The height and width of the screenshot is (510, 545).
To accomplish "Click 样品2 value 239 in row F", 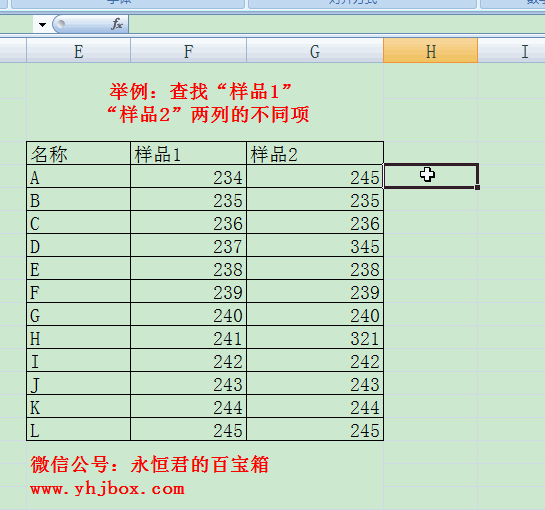I will [315, 291].
